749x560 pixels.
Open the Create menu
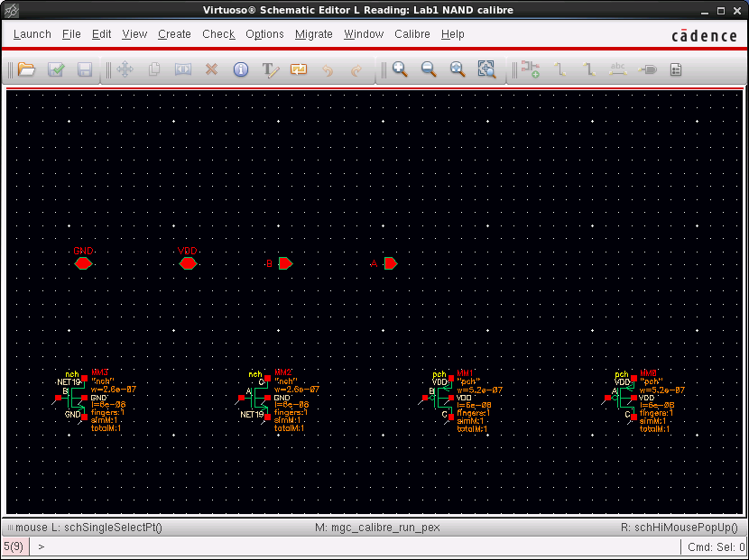(x=174, y=34)
